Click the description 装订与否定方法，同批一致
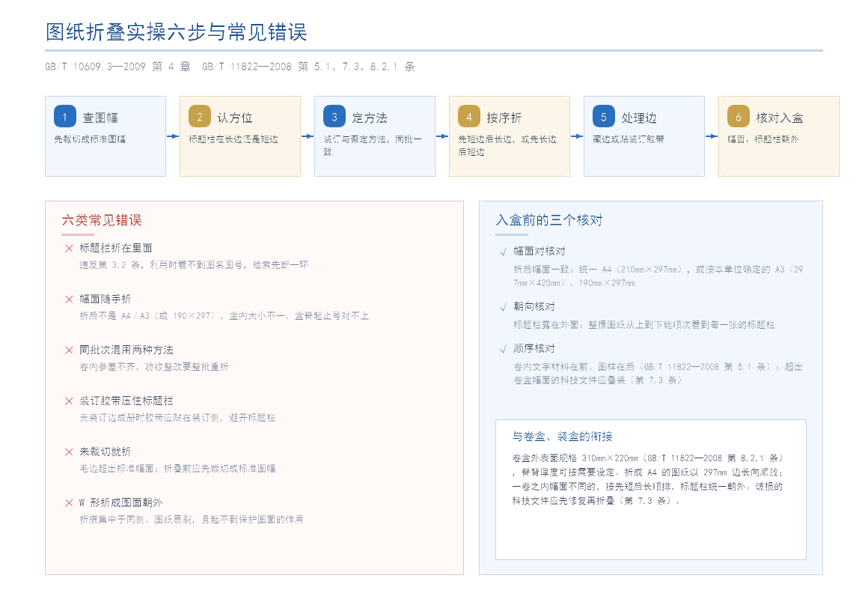 click(373, 145)
